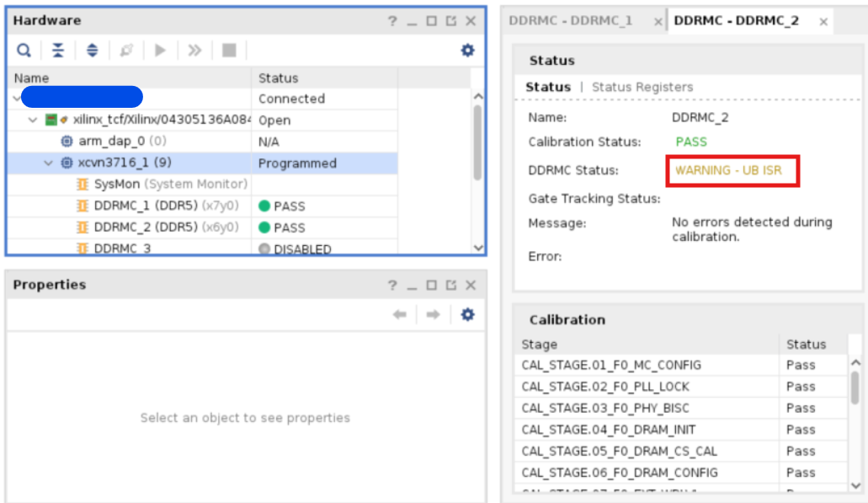Click the Status sub-tab label

(x=548, y=87)
